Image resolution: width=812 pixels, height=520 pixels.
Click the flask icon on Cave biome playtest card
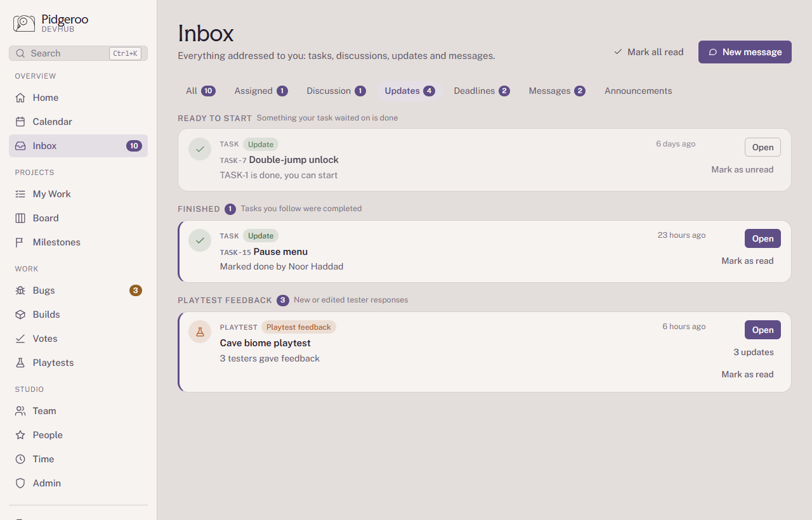point(200,332)
